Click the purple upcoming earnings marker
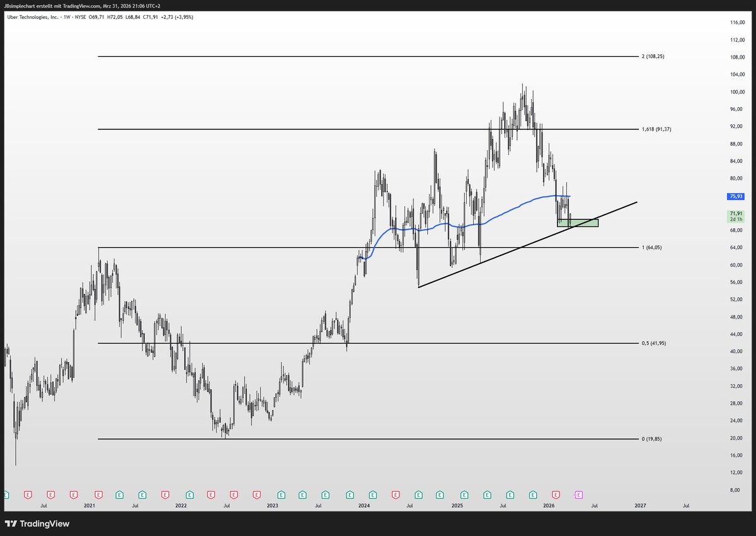 click(579, 495)
